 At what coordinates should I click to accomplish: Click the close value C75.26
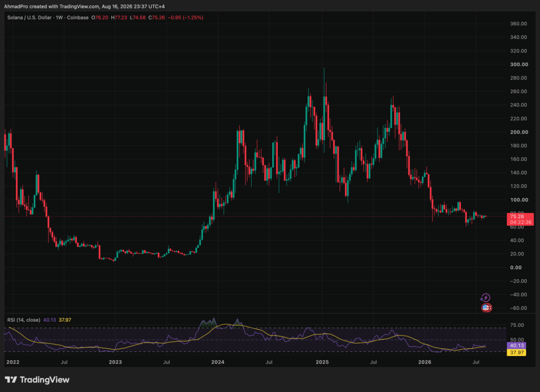(x=157, y=17)
